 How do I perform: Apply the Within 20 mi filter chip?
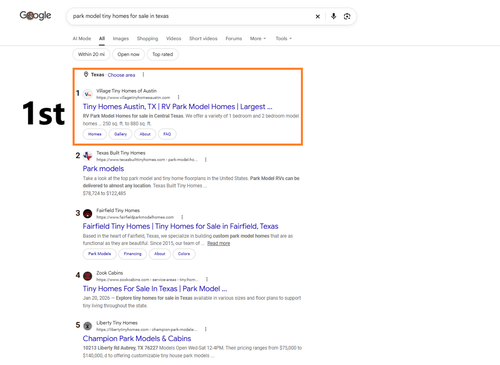click(91, 54)
